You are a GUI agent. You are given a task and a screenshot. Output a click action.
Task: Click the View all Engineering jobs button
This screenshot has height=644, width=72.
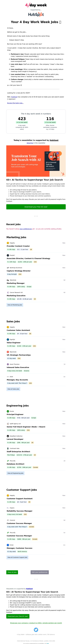coord(15,473)
